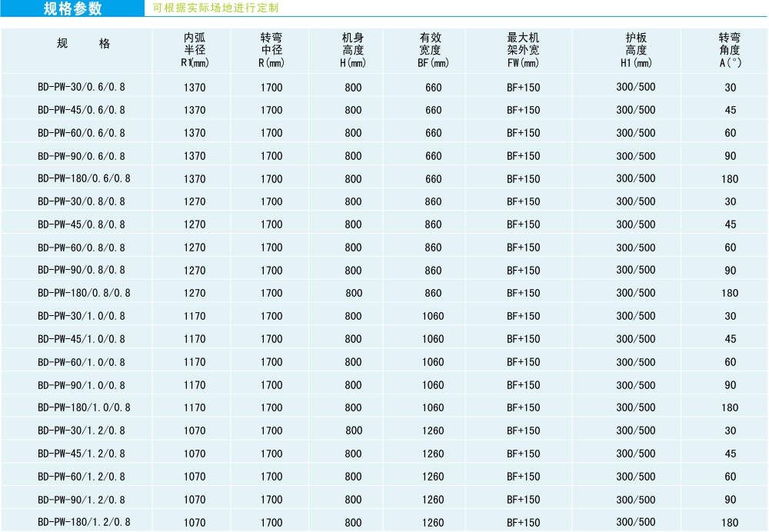The width and height of the screenshot is (769, 532).
Task: Click 1260 in the BD-PW-180/1.2/0.8 row
Action: (x=433, y=523)
